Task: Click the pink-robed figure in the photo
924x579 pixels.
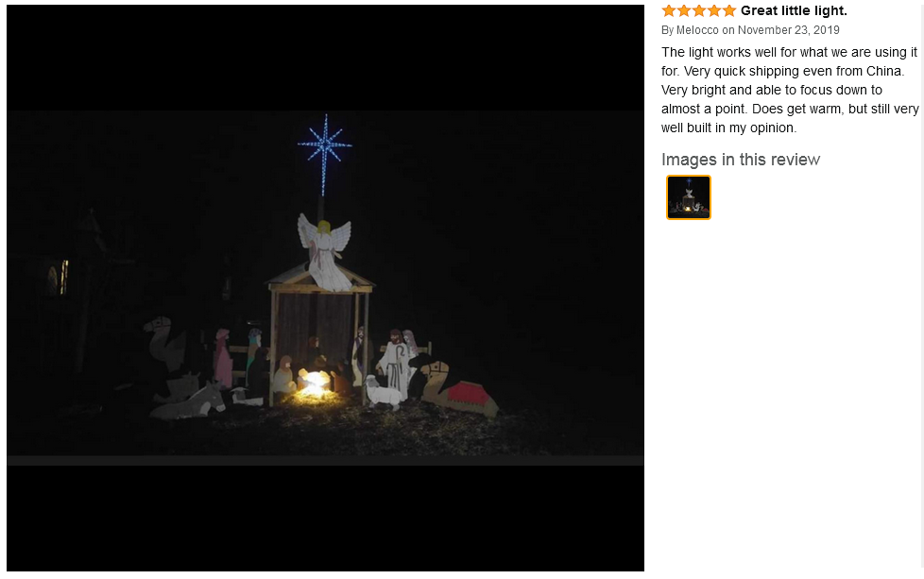Action: coord(223,358)
